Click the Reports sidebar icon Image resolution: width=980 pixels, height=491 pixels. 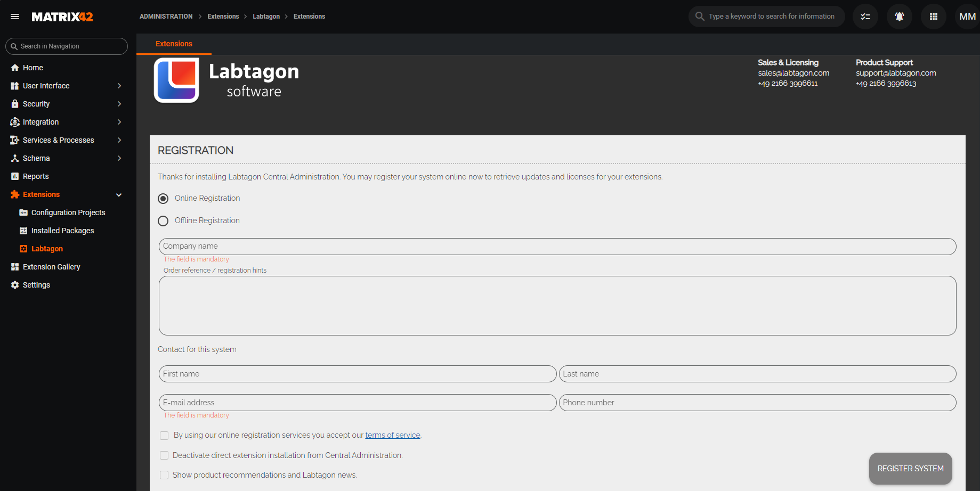(x=15, y=176)
